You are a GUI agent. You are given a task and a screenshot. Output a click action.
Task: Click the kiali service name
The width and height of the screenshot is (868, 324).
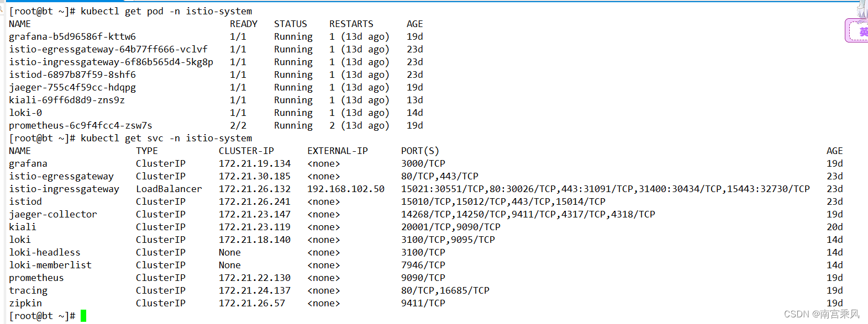[23, 227]
